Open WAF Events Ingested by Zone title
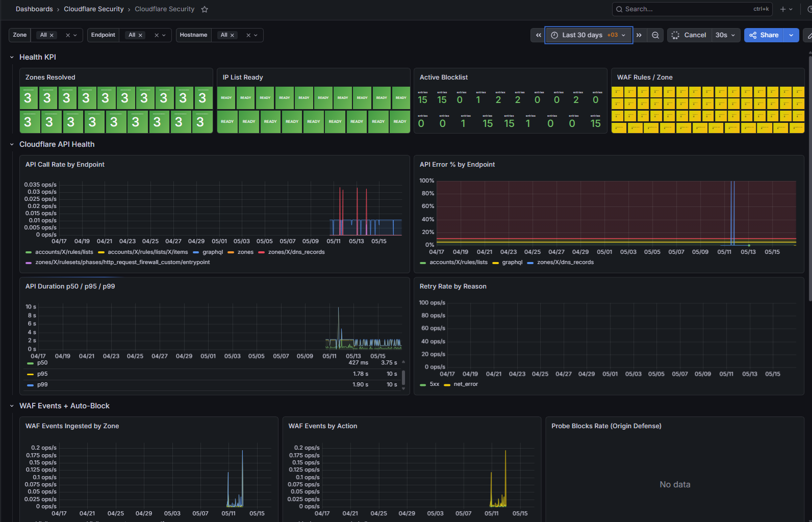812x522 pixels. [x=72, y=426]
